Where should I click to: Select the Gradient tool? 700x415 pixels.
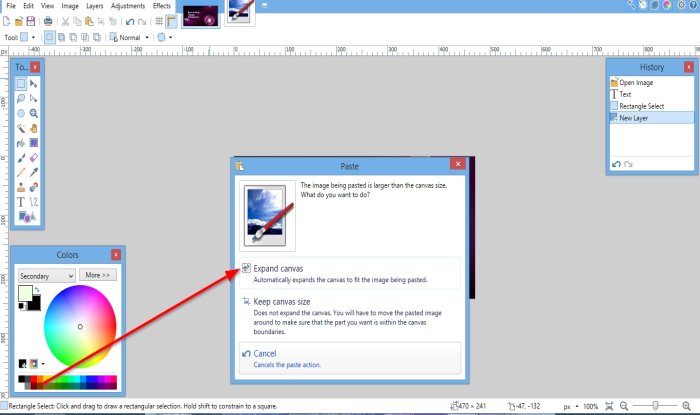[x=33, y=143]
